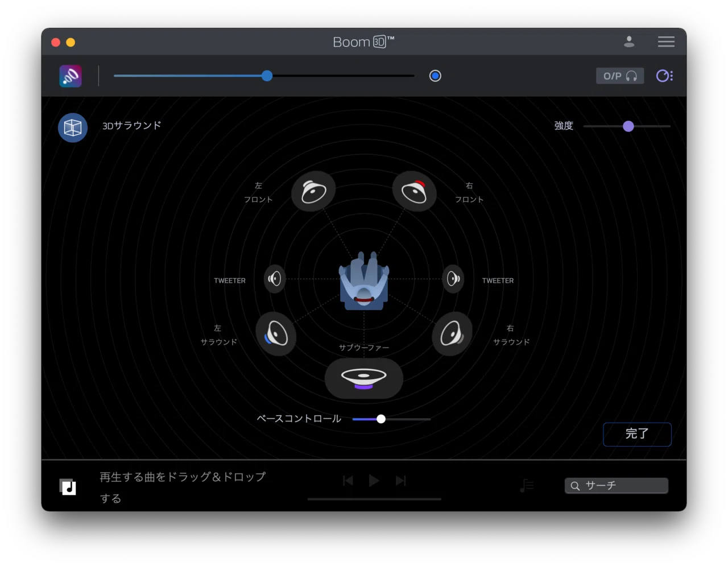Click the 完了 done button
This screenshot has height=566, width=728.
point(637,435)
